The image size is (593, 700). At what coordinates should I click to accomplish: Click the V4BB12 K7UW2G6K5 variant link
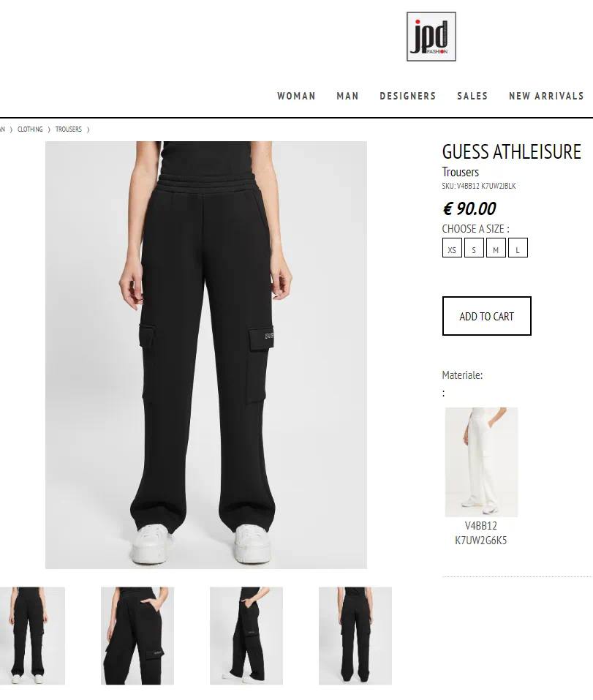(x=481, y=533)
